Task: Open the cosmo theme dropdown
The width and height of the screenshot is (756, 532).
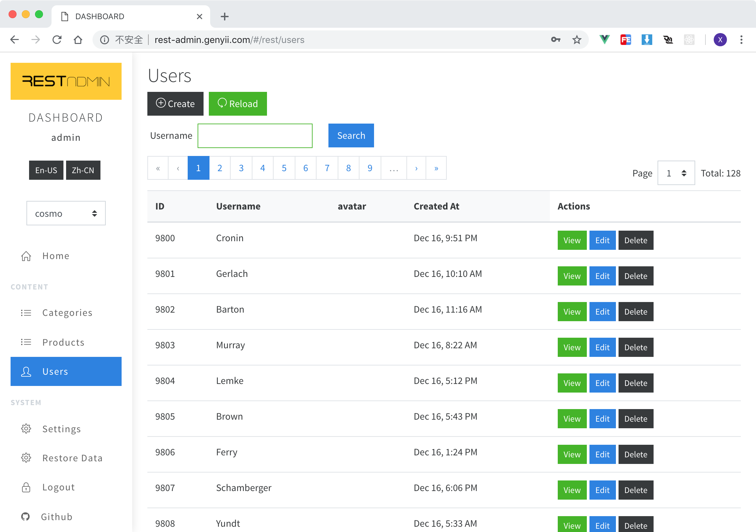Action: (x=66, y=213)
